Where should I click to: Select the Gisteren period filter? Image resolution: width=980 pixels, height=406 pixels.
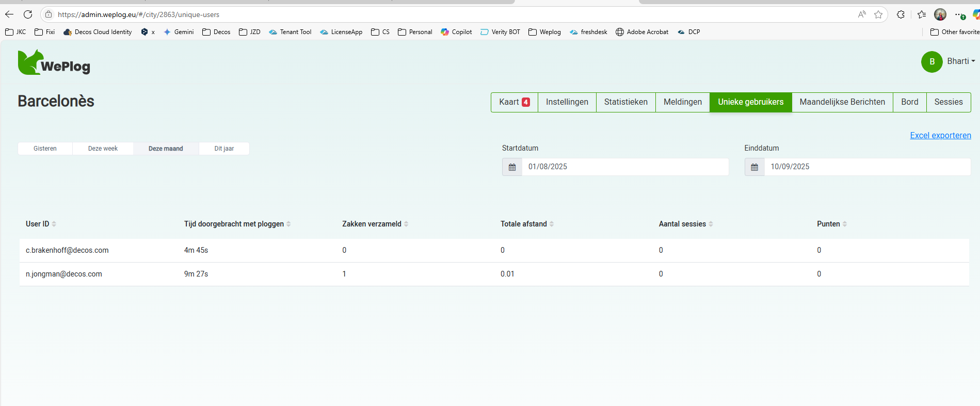[45, 149]
